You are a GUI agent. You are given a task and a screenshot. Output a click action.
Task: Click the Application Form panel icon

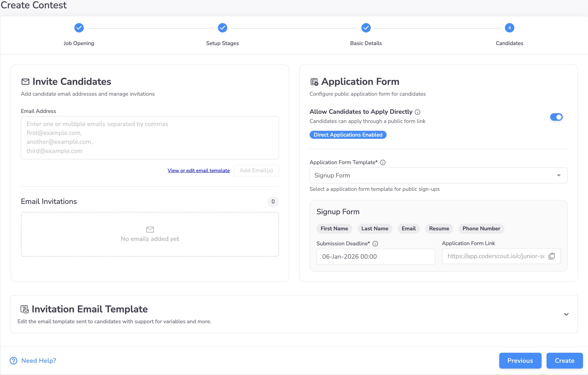tap(314, 82)
